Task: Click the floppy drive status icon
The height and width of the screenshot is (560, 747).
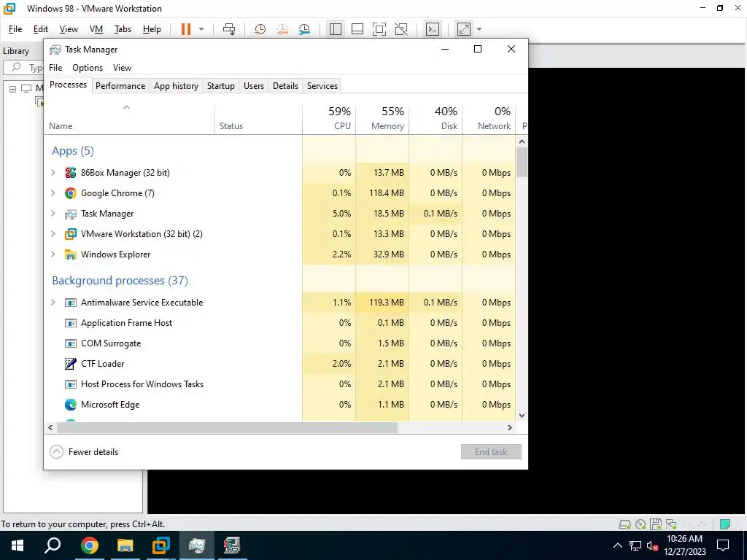Action: pyautogui.click(x=656, y=524)
